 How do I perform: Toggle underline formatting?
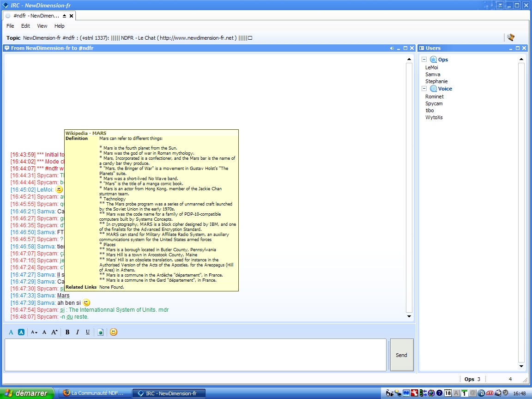[x=88, y=332]
